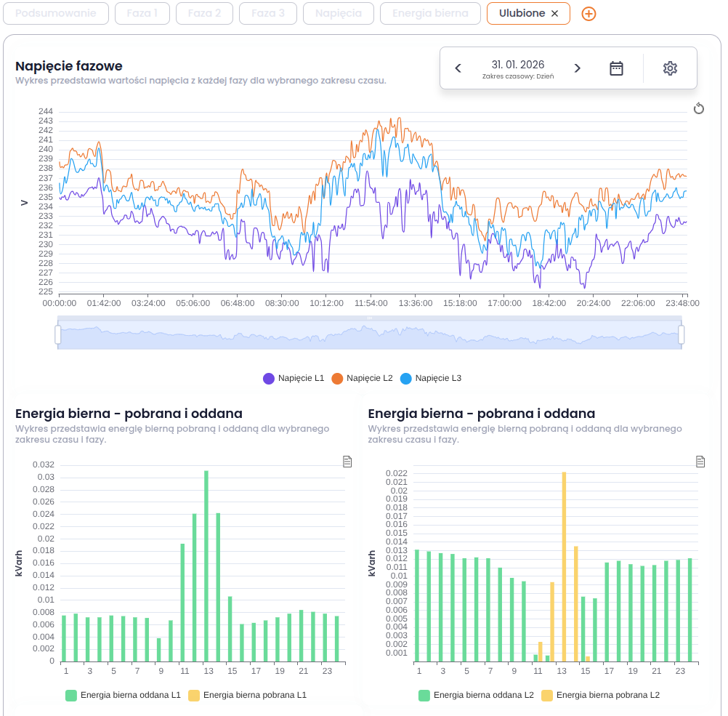Close the Ulubione tab with X
Viewport: 728px width, 716px height.
click(555, 14)
